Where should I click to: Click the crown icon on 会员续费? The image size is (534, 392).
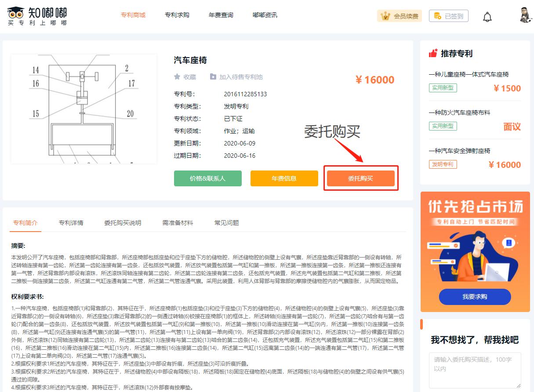coord(386,16)
